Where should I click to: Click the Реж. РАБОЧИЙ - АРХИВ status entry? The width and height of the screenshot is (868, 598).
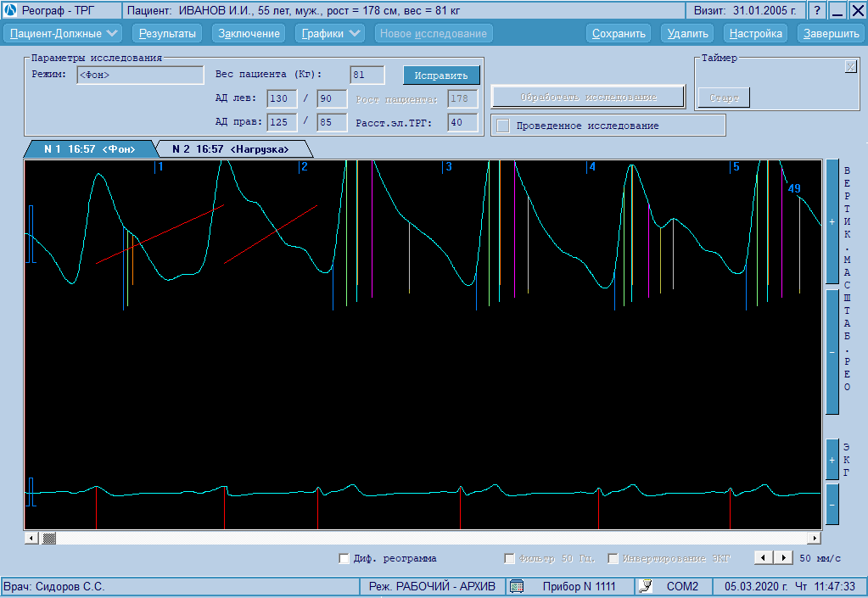[433, 586]
